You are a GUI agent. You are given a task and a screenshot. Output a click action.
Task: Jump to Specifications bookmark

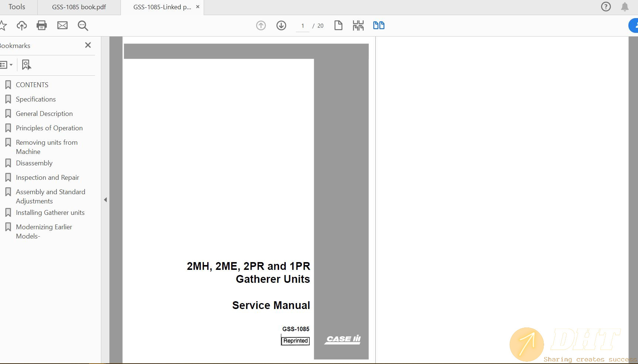(35, 99)
